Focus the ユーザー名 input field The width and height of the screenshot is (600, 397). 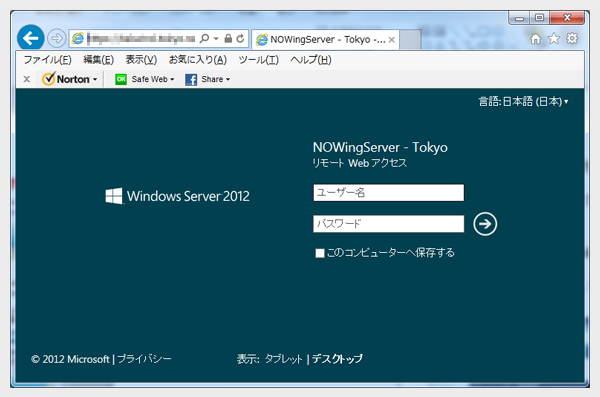(388, 193)
